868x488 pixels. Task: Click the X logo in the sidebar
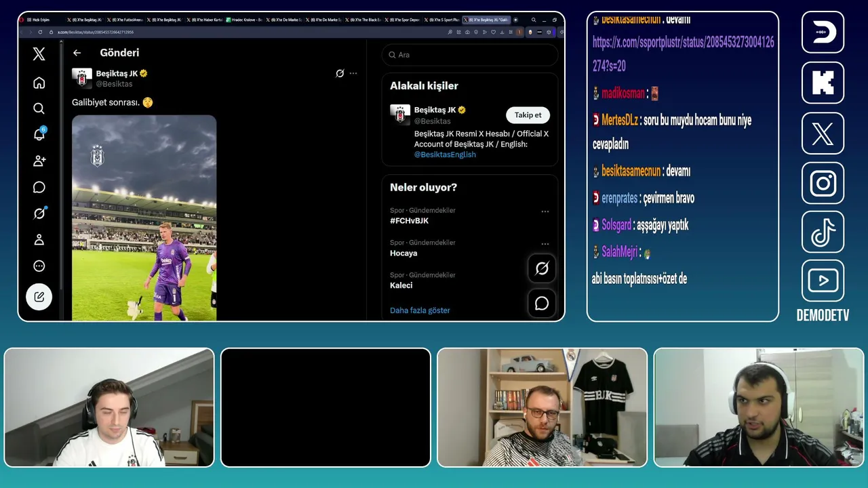pos(39,54)
